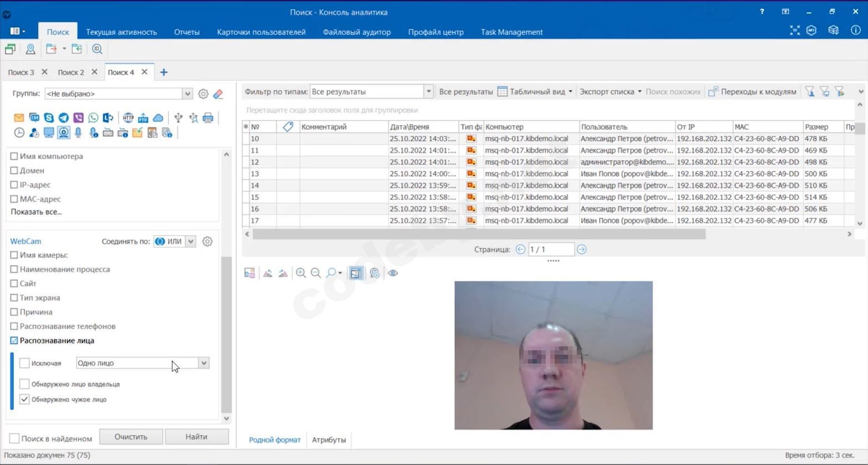Open the 'Одно лицо' dropdown

click(204, 363)
